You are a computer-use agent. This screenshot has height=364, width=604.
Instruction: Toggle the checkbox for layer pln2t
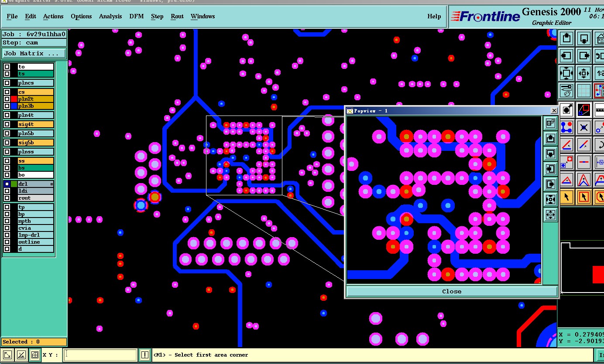pos(7,99)
